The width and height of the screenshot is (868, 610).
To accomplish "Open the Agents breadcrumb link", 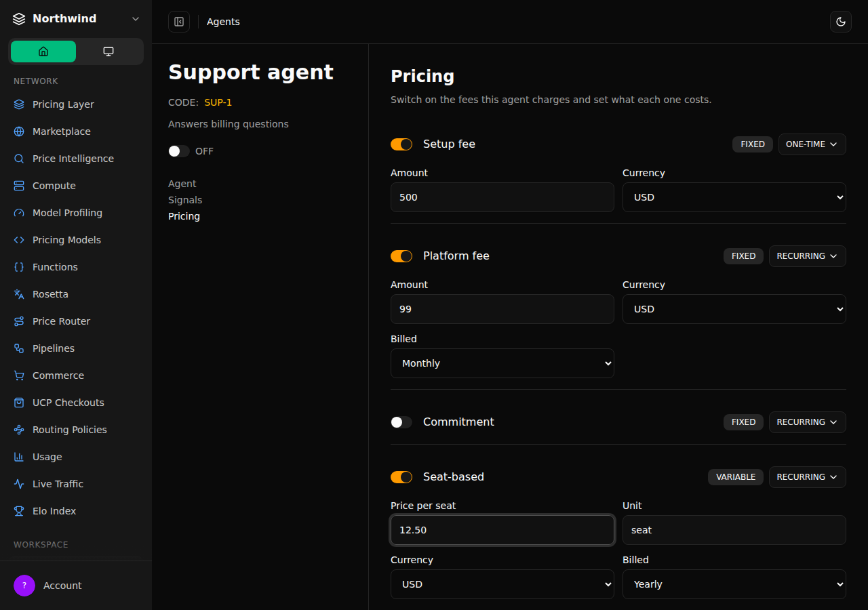I will pyautogui.click(x=223, y=22).
